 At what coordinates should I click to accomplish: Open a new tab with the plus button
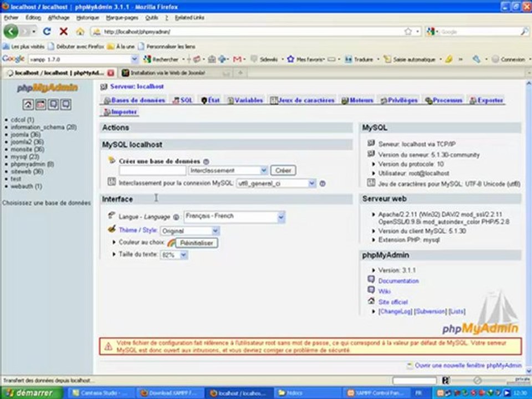240,73
